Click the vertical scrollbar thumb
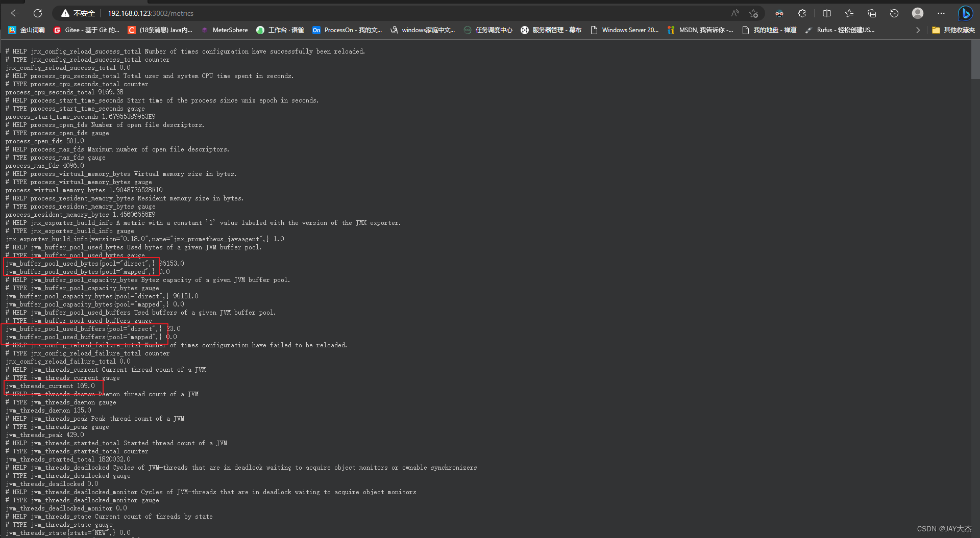Screen dimensions: 980x538 [x=975, y=61]
